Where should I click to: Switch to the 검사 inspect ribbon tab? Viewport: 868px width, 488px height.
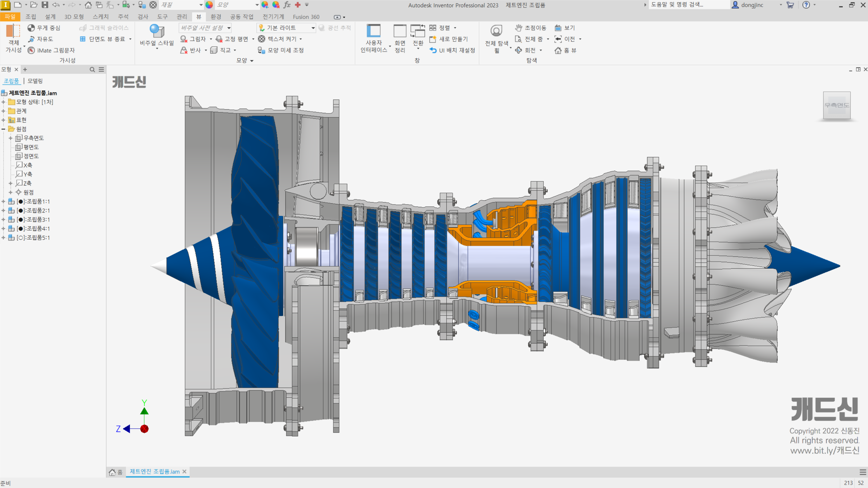(x=143, y=16)
